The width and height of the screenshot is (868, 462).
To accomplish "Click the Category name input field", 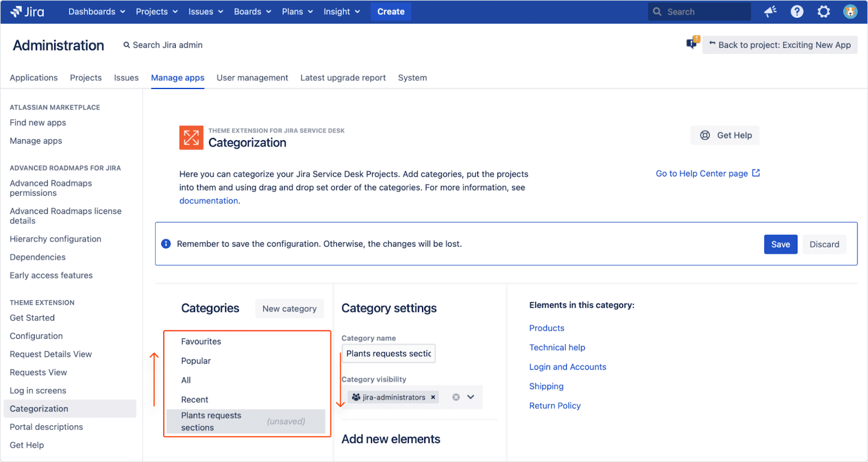I will click(x=388, y=353).
